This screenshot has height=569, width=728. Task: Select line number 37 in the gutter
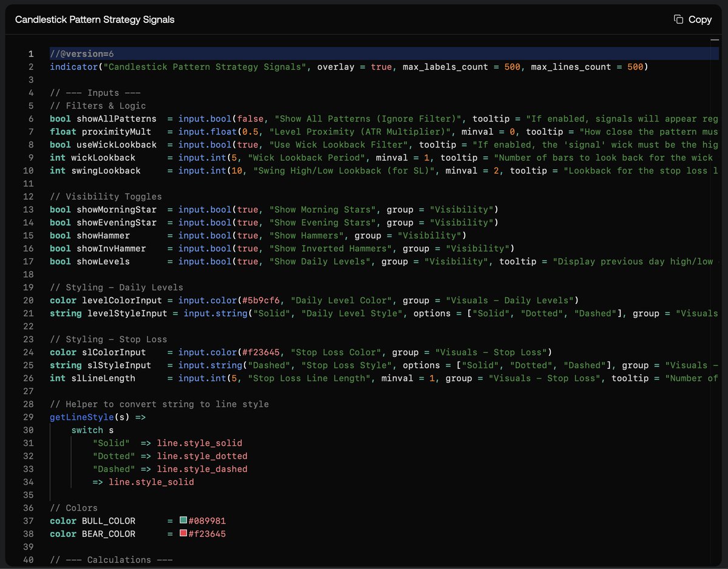[x=29, y=521]
